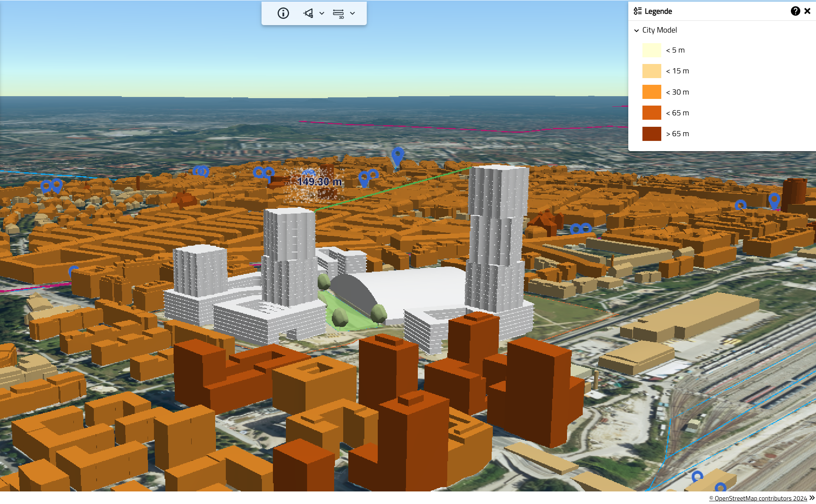816x504 pixels.
Task: Click the dark brown > 65 m swatch
Action: pos(651,134)
